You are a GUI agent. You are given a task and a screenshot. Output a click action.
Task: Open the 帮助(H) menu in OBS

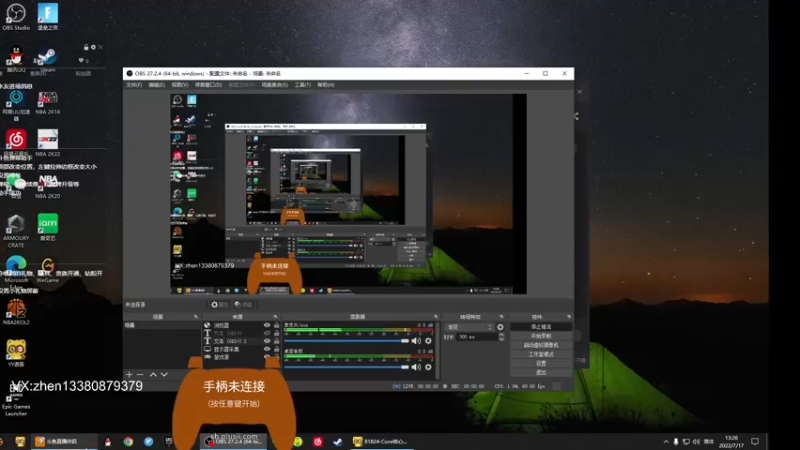point(326,85)
